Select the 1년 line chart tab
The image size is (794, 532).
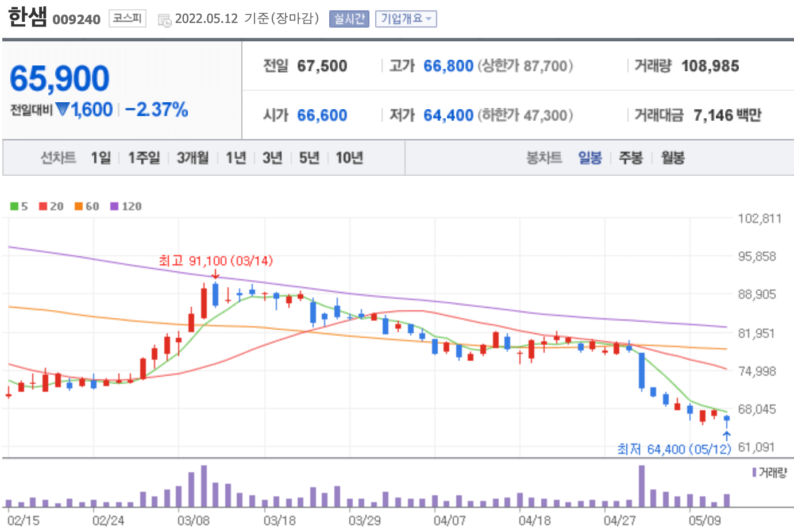click(236, 157)
